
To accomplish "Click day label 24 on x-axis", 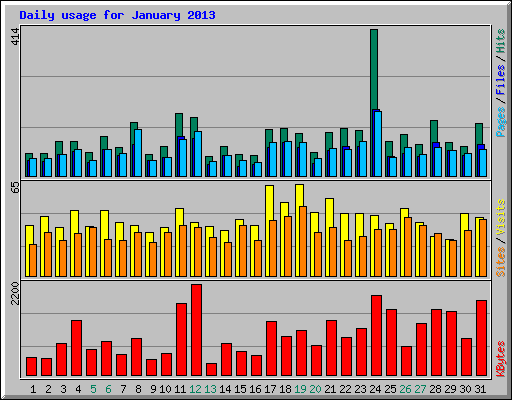I will (375, 389).
